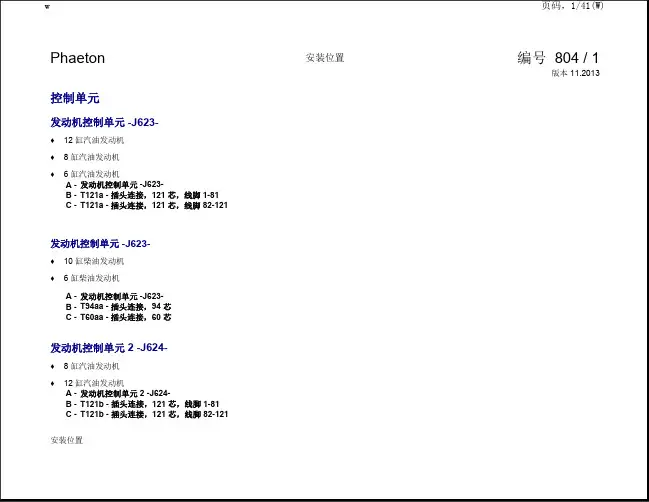Select the 6 缸柴油发动机 bullet item
Viewport: 649px width, 502px height.
pyautogui.click(x=91, y=278)
